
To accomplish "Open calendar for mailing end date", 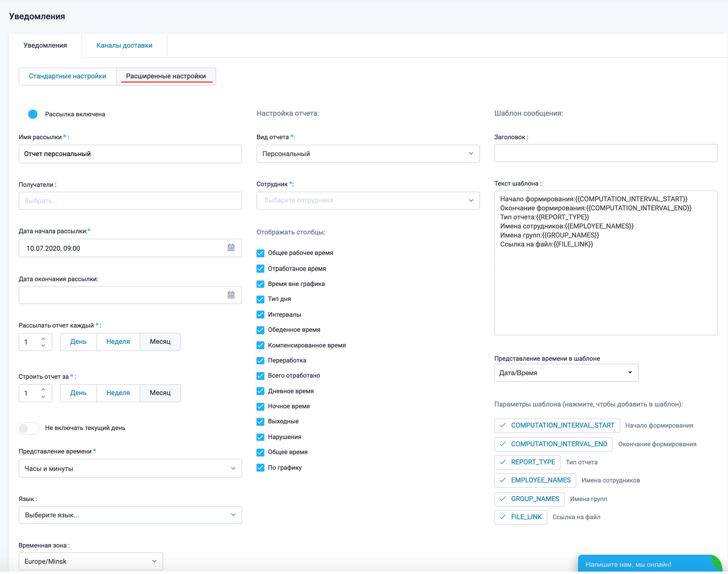I will pos(231,295).
